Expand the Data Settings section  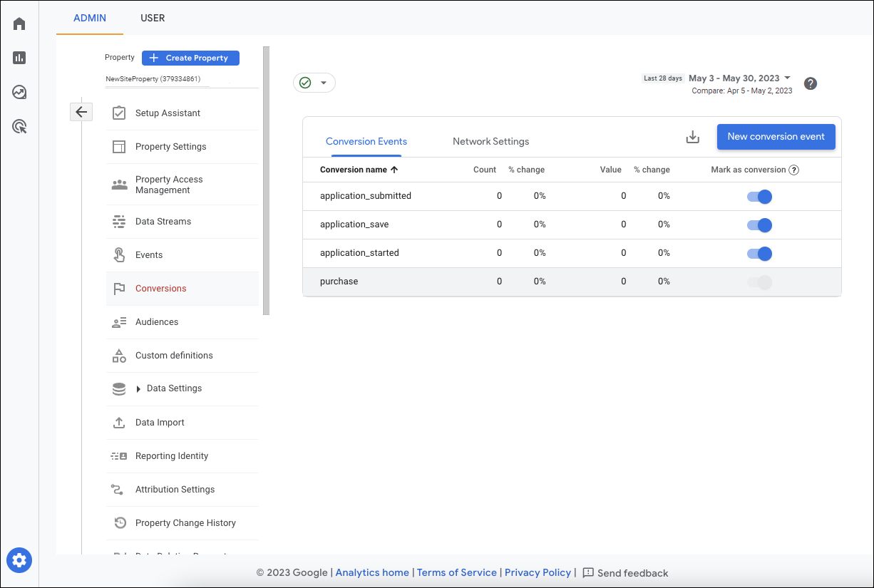point(138,389)
